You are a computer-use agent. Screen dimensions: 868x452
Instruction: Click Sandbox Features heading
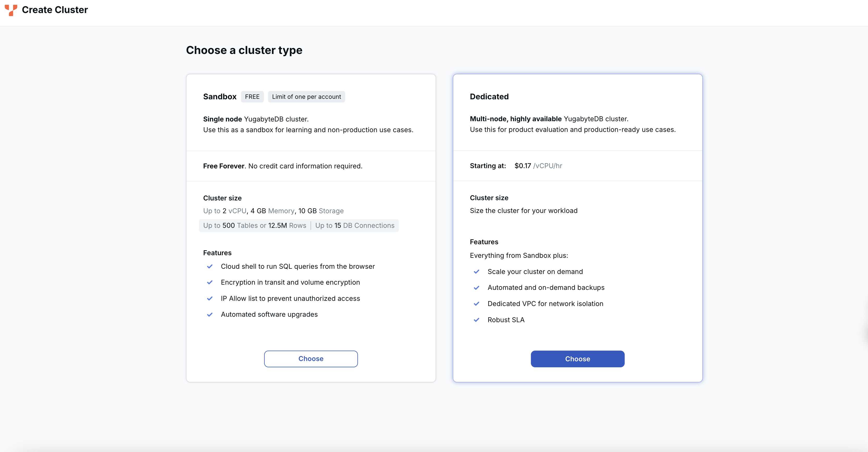coord(217,253)
